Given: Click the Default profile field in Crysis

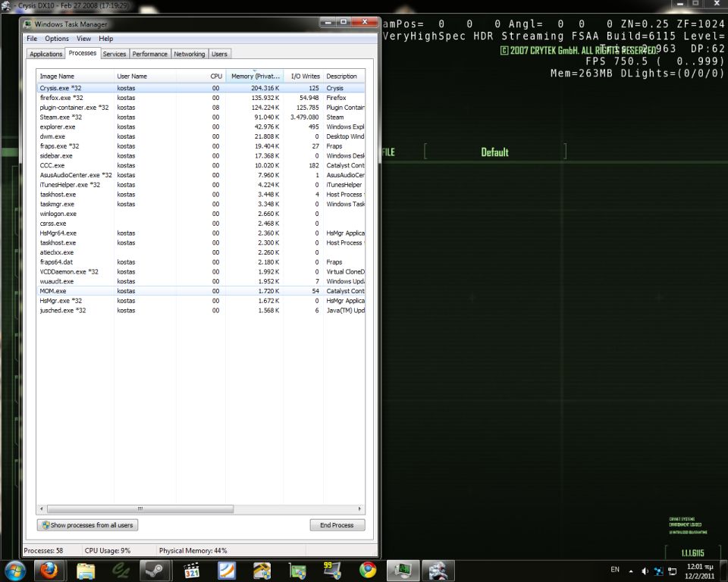Looking at the screenshot, I should pos(495,152).
